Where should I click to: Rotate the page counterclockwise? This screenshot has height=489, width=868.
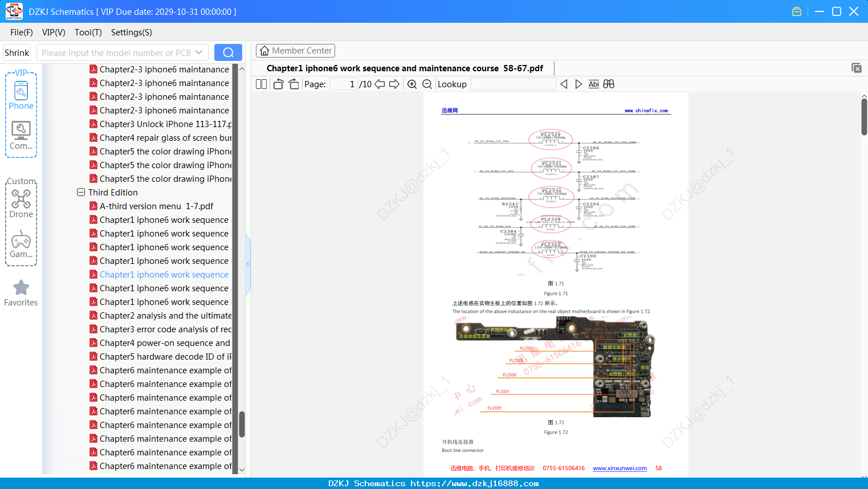(x=278, y=84)
